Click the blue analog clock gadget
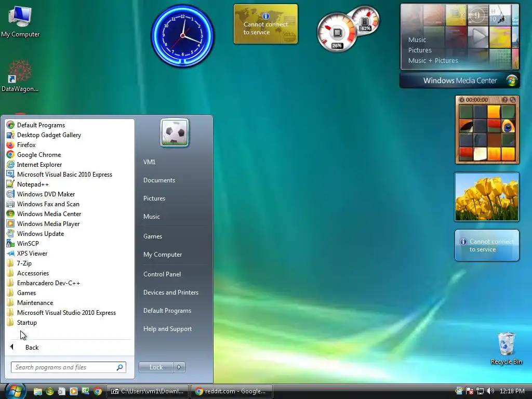This screenshot has height=399, width=532. pos(182,36)
